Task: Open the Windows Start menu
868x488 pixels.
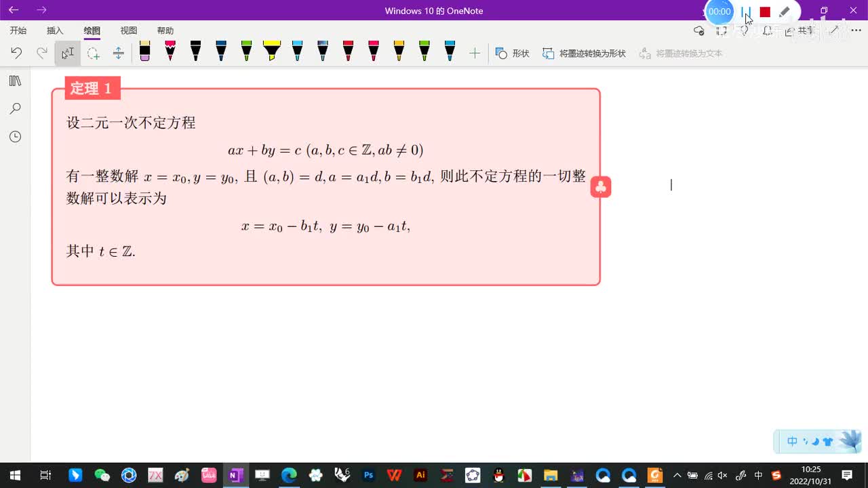Action: [15, 475]
